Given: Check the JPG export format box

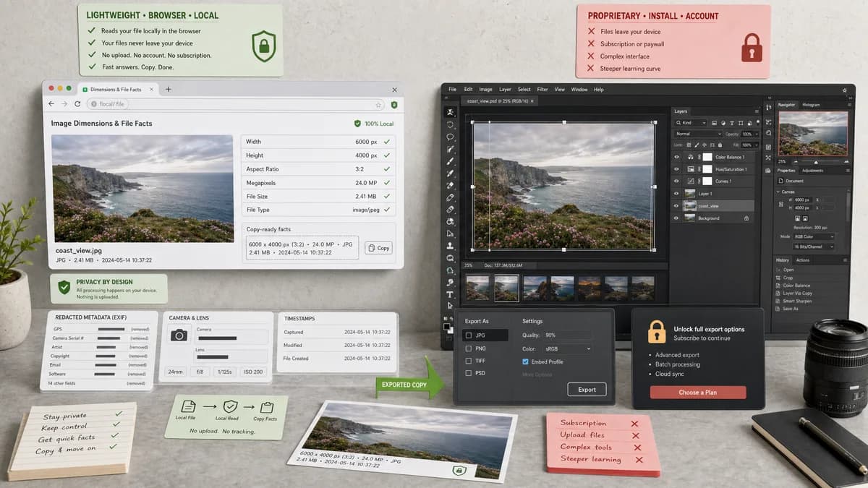Looking at the screenshot, I should [x=469, y=335].
